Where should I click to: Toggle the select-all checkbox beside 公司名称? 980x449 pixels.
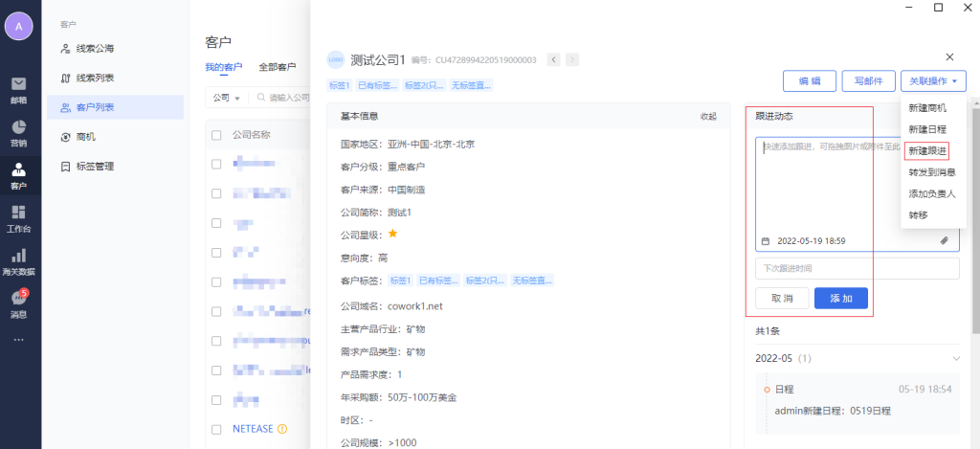coord(216,135)
